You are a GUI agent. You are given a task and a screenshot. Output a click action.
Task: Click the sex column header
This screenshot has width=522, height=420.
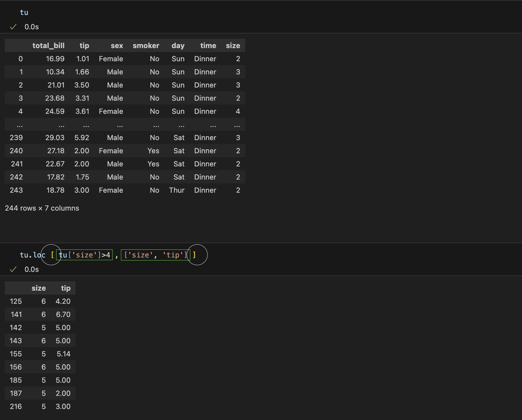[x=117, y=46]
